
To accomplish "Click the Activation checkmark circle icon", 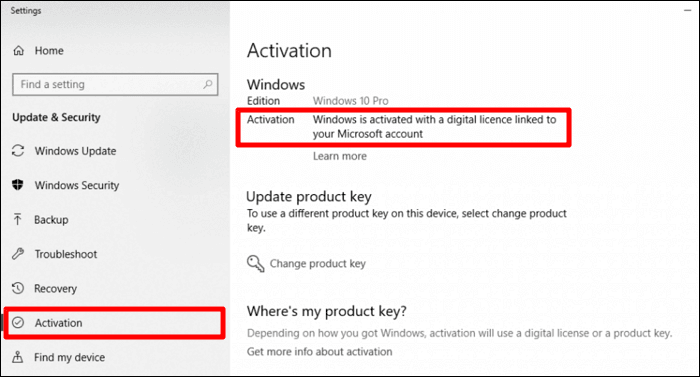I will click(x=18, y=323).
